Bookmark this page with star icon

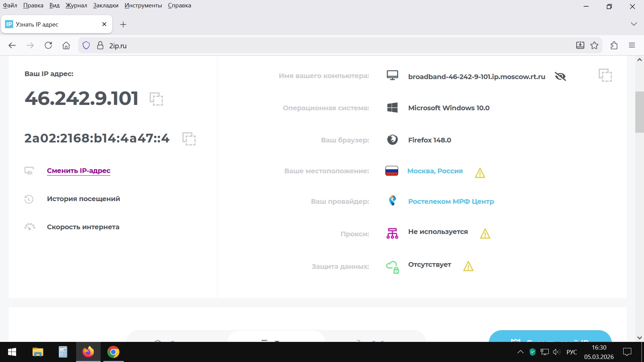(x=594, y=46)
